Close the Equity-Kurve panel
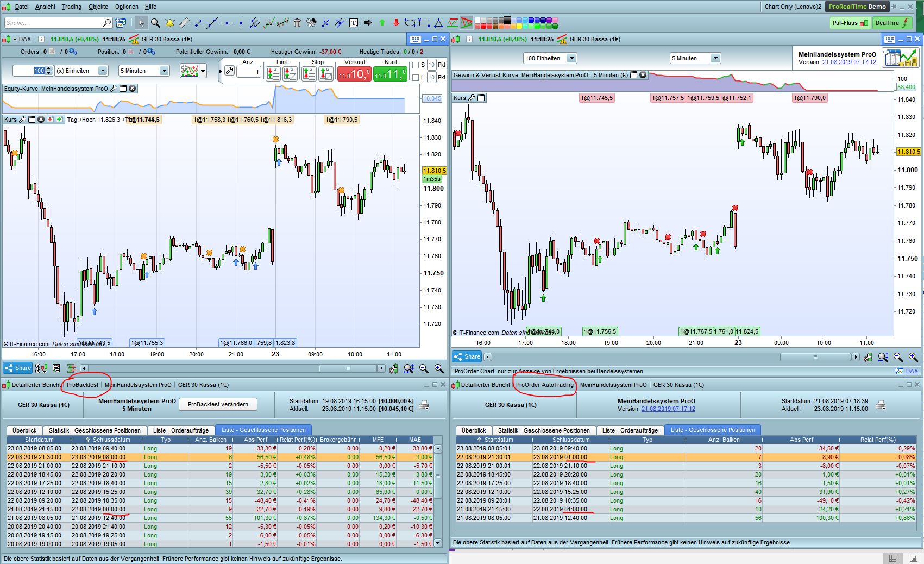 coord(132,89)
